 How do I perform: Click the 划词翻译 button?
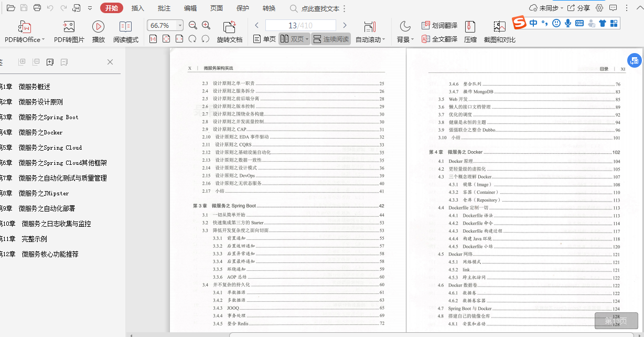click(439, 25)
